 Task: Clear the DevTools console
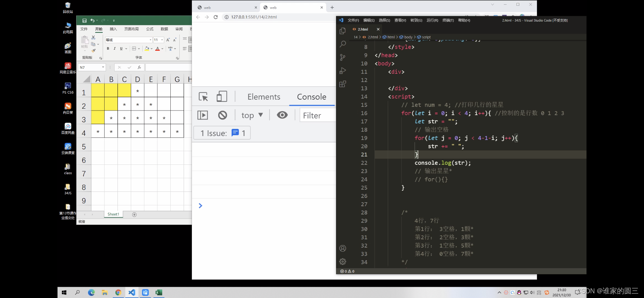pos(223,115)
